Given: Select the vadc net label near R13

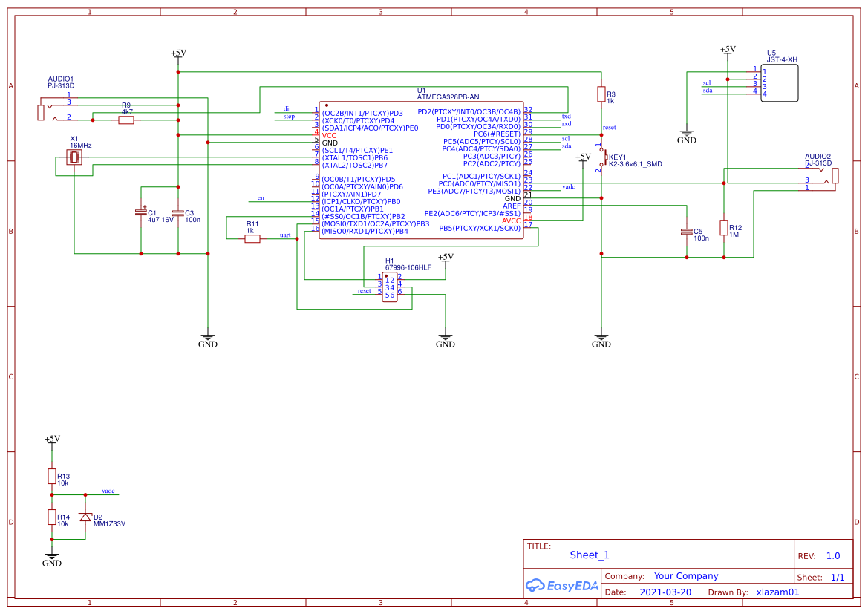Looking at the screenshot, I should coord(108,491).
